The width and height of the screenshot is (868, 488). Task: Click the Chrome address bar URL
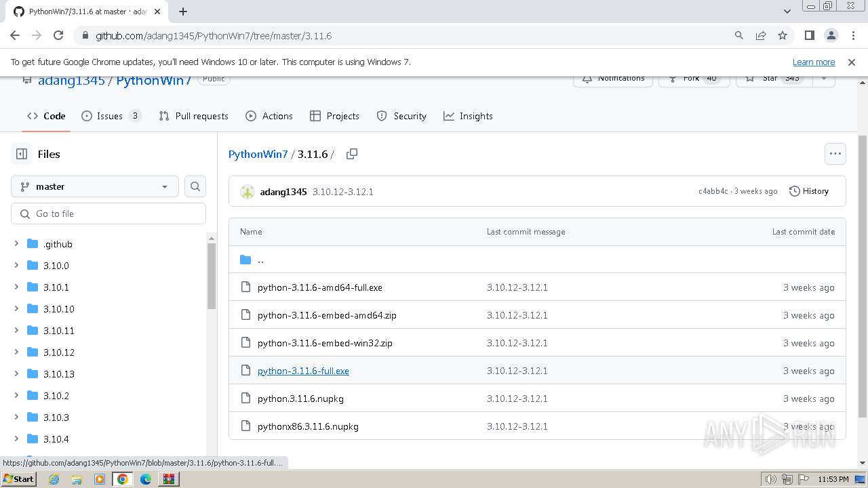click(213, 35)
